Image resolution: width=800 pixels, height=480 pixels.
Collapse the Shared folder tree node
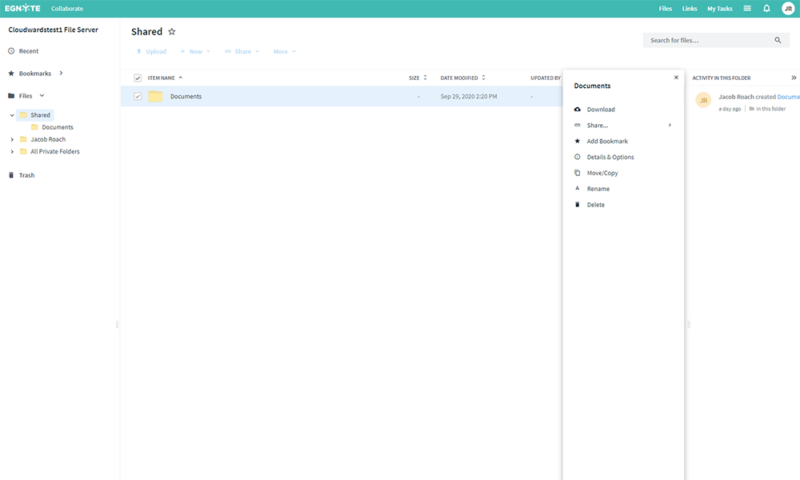pyautogui.click(x=12, y=115)
